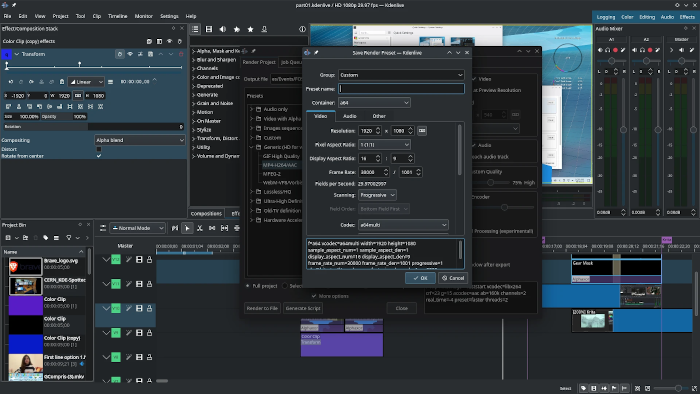Click Render to File button
The image size is (700, 394).
coord(262,308)
